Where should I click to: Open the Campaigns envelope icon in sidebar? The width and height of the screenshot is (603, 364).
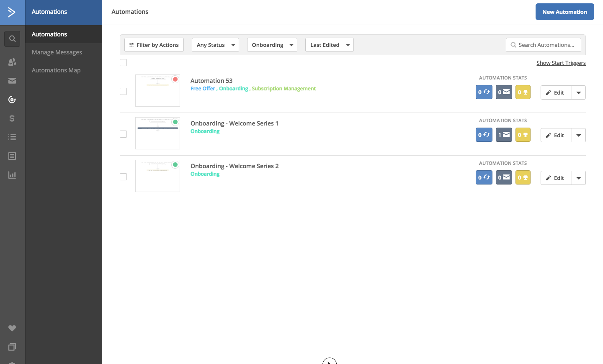(12, 81)
